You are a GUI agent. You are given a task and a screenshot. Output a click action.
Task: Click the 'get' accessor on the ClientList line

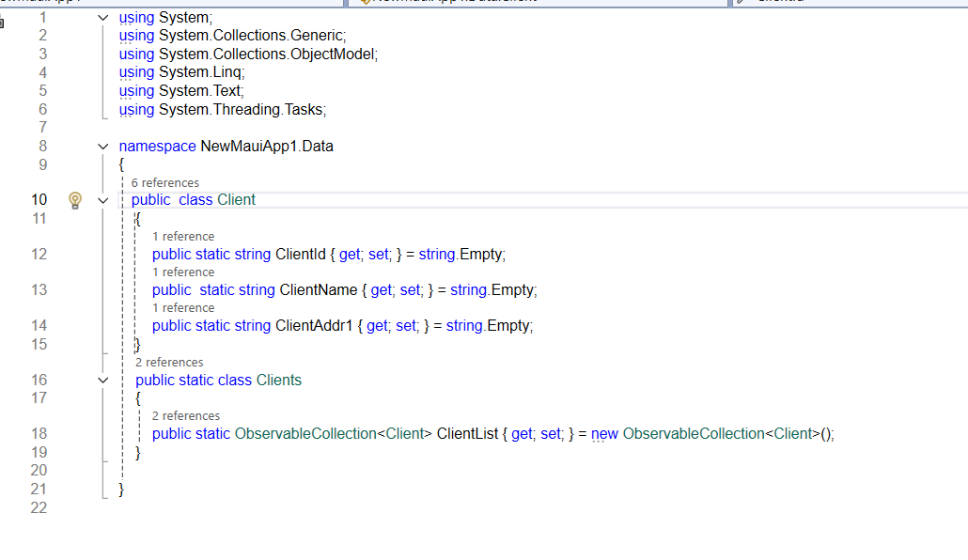pyautogui.click(x=522, y=434)
